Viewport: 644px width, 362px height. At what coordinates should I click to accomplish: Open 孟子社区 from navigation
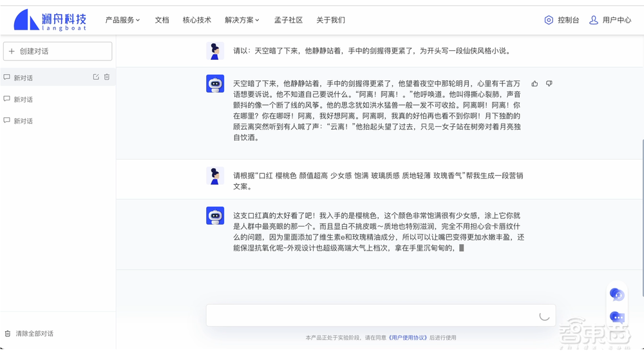pos(287,20)
